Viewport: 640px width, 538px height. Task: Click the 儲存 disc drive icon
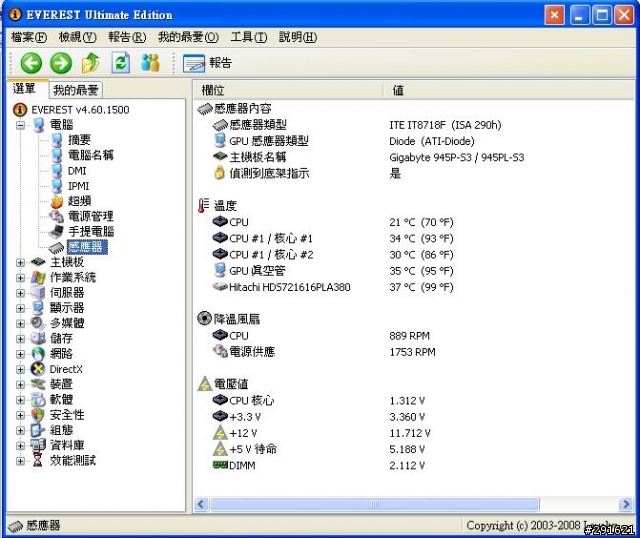tap(38, 338)
